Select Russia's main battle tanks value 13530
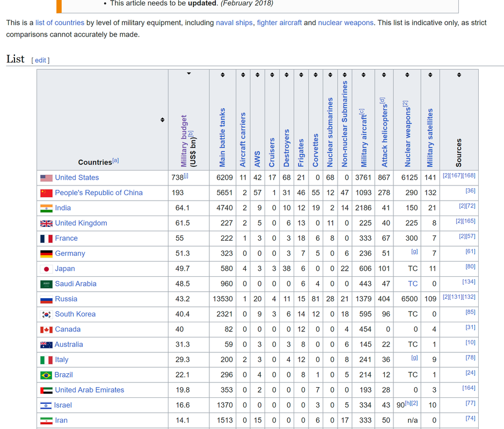504x429 pixels. (x=222, y=299)
